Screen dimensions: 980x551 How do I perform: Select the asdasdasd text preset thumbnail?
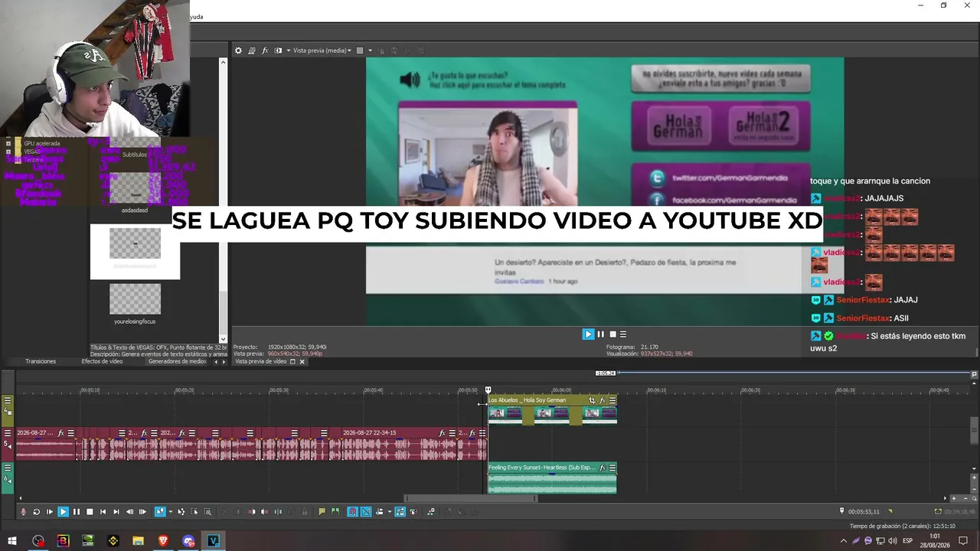click(135, 188)
